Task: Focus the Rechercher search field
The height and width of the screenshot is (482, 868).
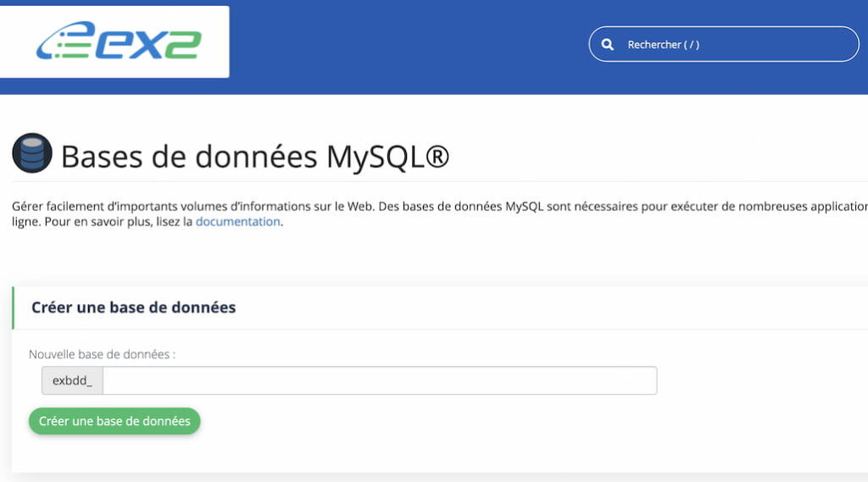Action: [724, 44]
